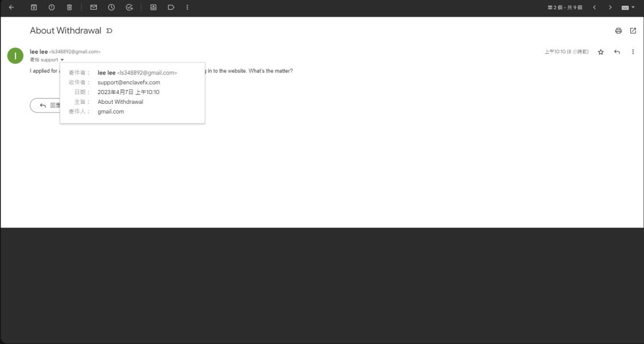Open more message options for lee lee email

(x=633, y=52)
